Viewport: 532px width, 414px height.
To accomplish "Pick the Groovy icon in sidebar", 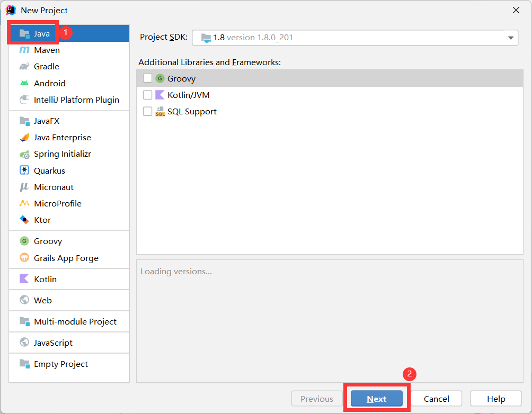I will [x=24, y=241].
